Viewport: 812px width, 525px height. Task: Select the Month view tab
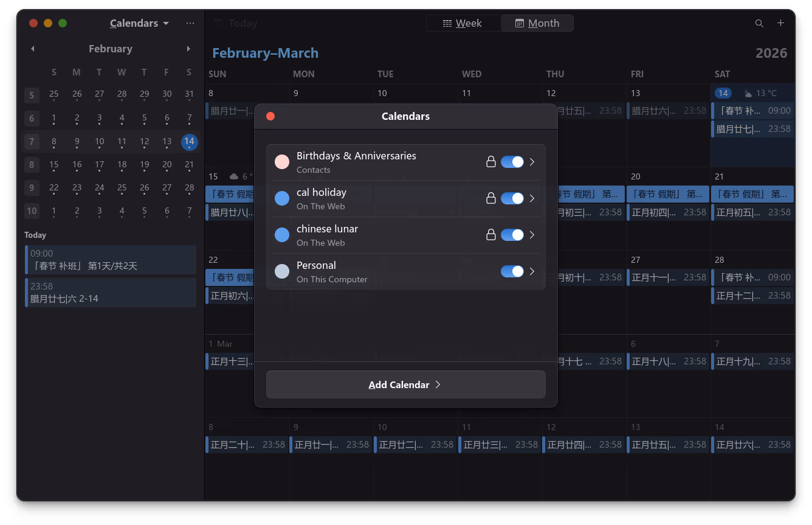click(537, 23)
